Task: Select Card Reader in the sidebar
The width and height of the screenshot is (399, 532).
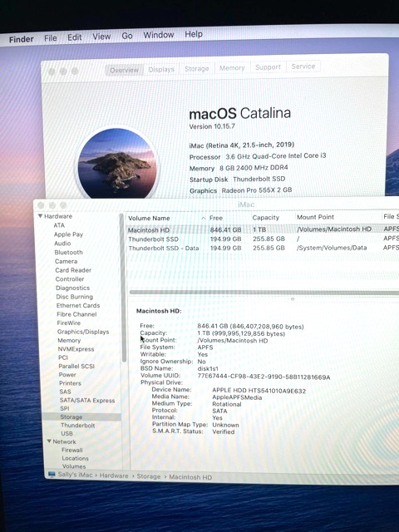Action: click(x=73, y=270)
